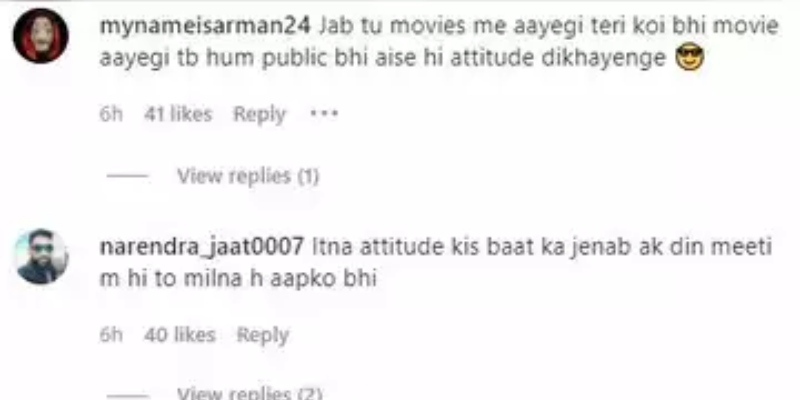Viewport: 800px width, 400px height.
Task: Click the dash line beside View replies (2)
Action: coord(128,395)
